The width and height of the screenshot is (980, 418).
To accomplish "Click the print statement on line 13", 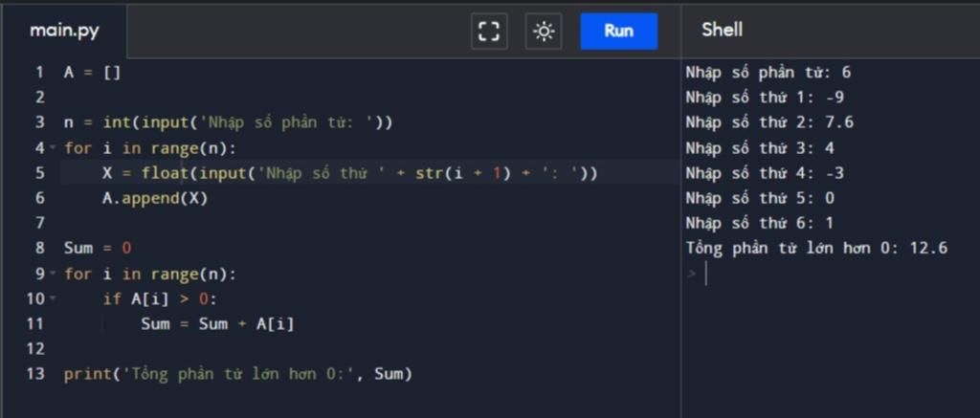I will [237, 374].
